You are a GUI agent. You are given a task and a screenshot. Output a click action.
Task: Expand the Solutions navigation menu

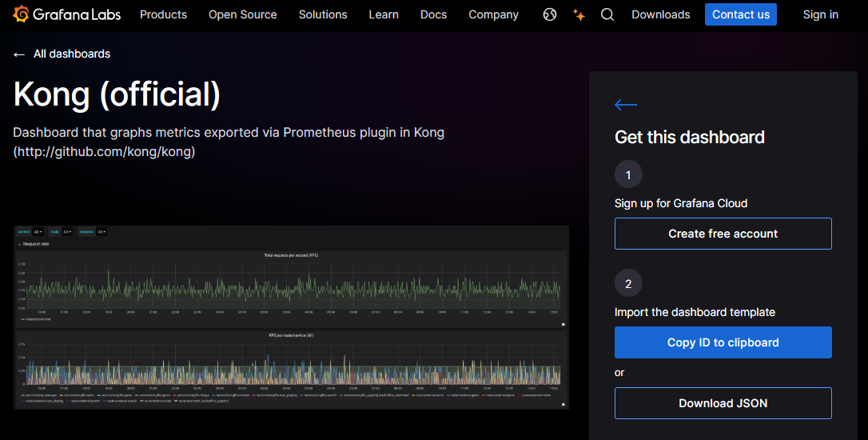323,14
